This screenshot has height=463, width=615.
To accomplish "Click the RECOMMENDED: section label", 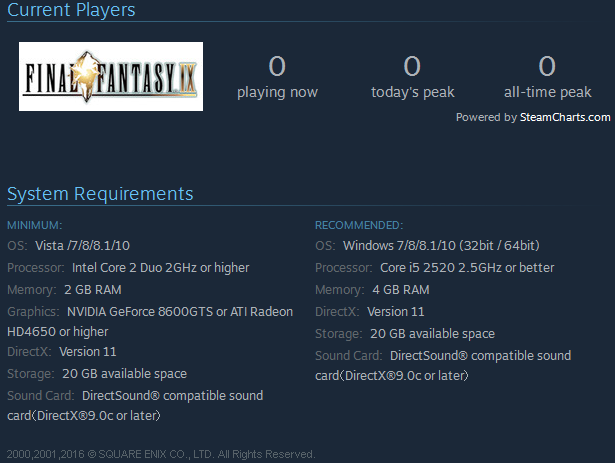I will coord(359,225).
